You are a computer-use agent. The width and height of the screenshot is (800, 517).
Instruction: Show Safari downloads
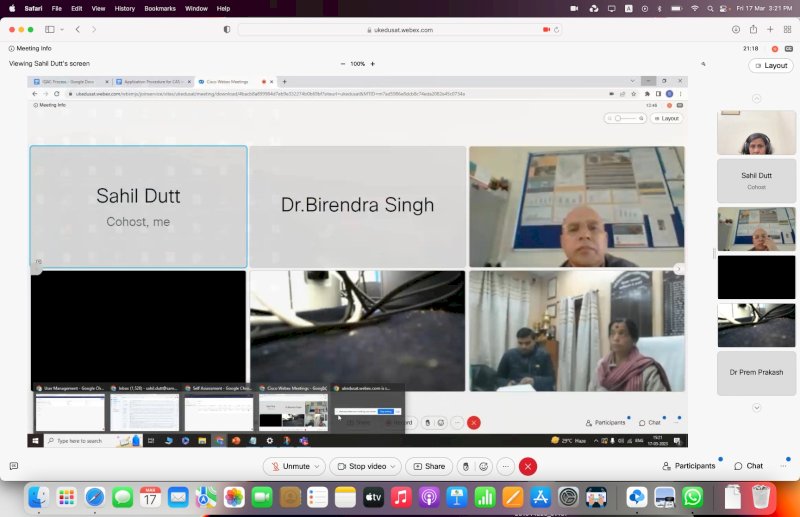click(x=736, y=30)
